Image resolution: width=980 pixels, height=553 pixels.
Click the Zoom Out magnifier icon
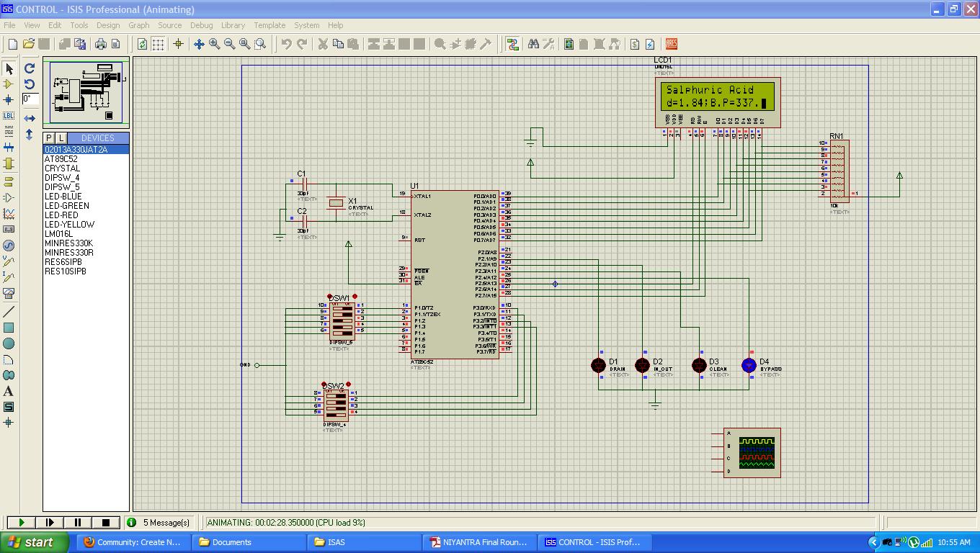[229, 44]
